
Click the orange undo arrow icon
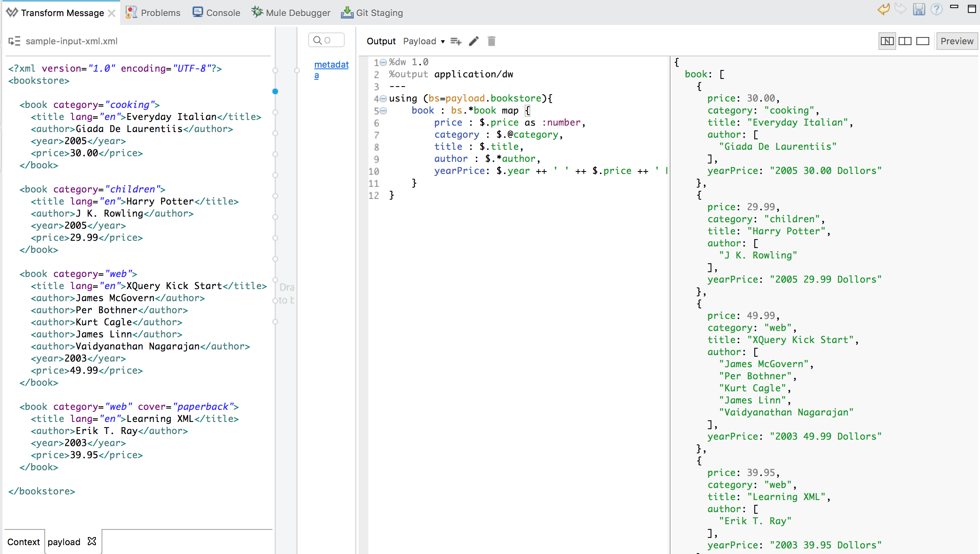pos(883,10)
